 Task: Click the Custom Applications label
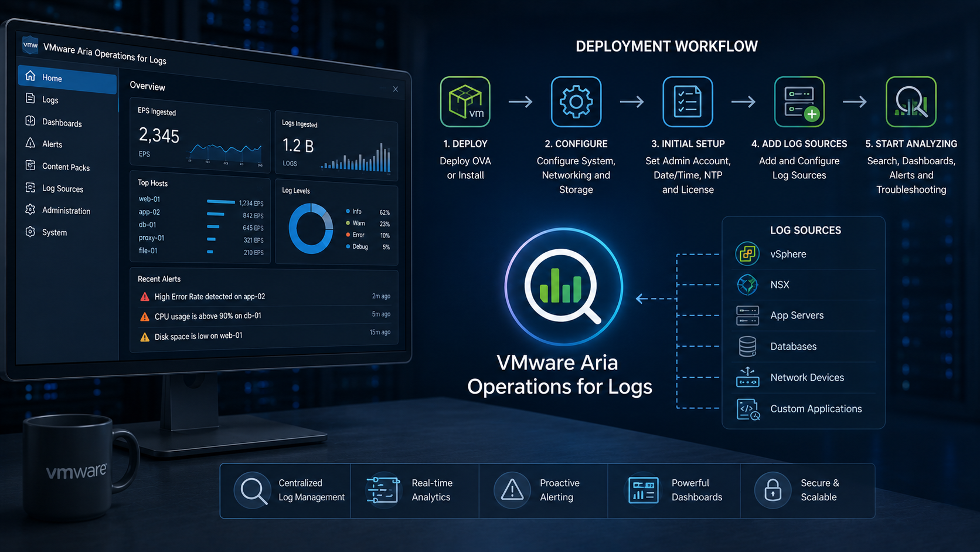816,409
